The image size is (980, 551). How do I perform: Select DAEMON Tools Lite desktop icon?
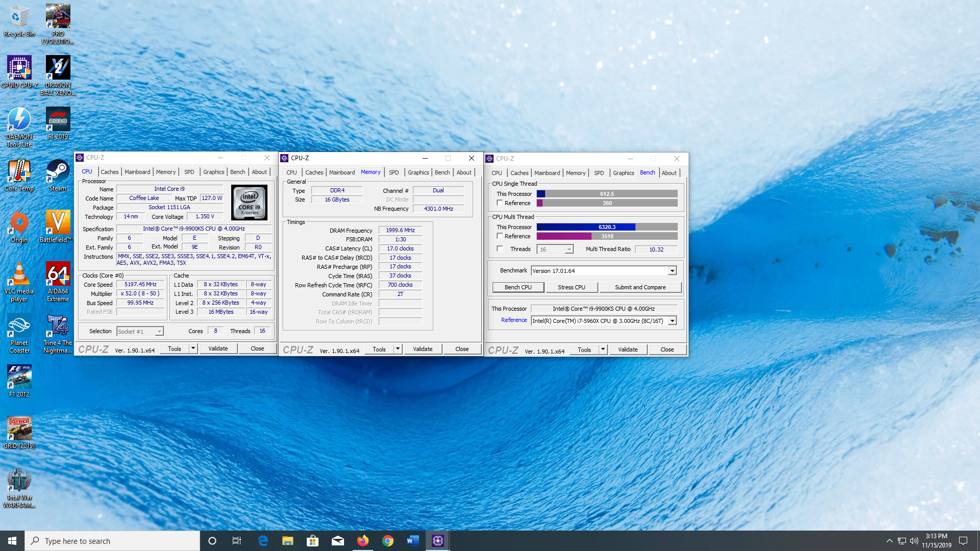[19, 127]
